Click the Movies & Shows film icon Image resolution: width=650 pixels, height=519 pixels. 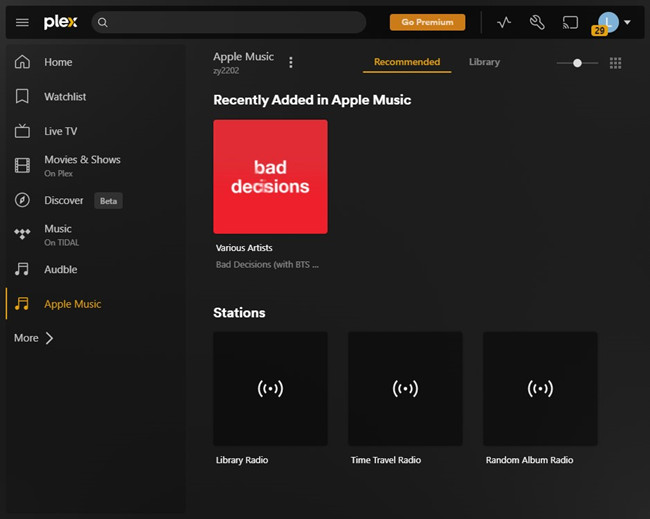22,165
